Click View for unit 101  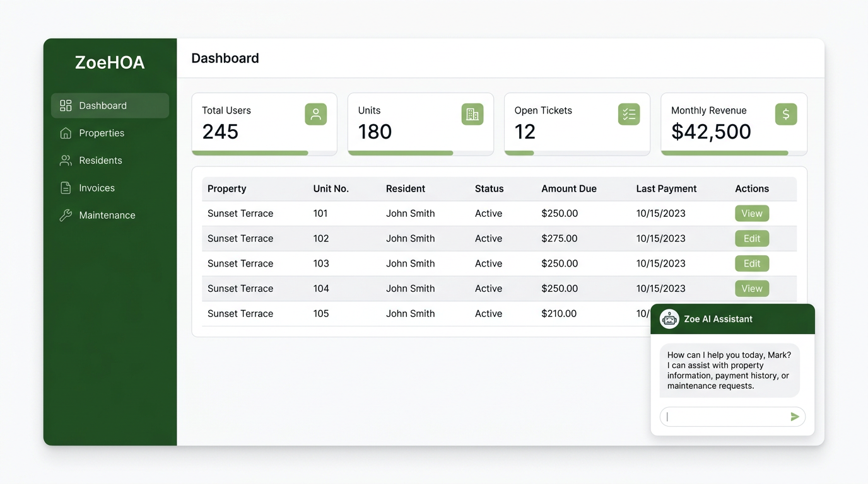[752, 214]
